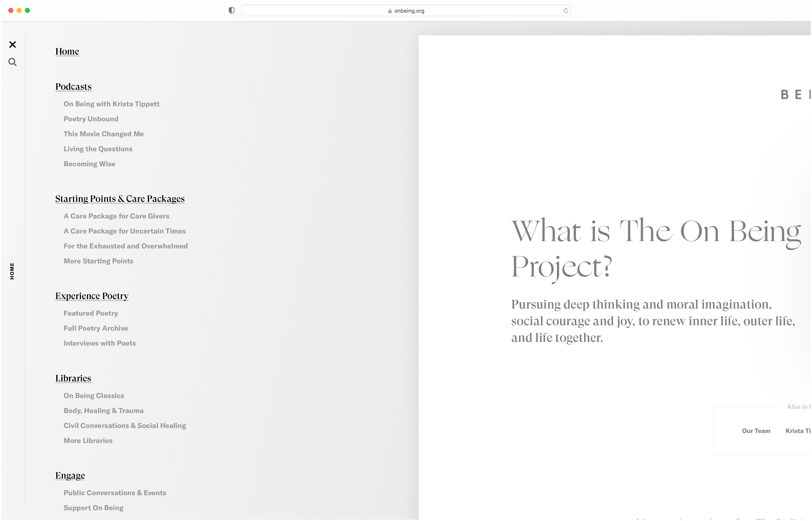
Task: Reload the page using the refresh icon
Action: (x=566, y=10)
